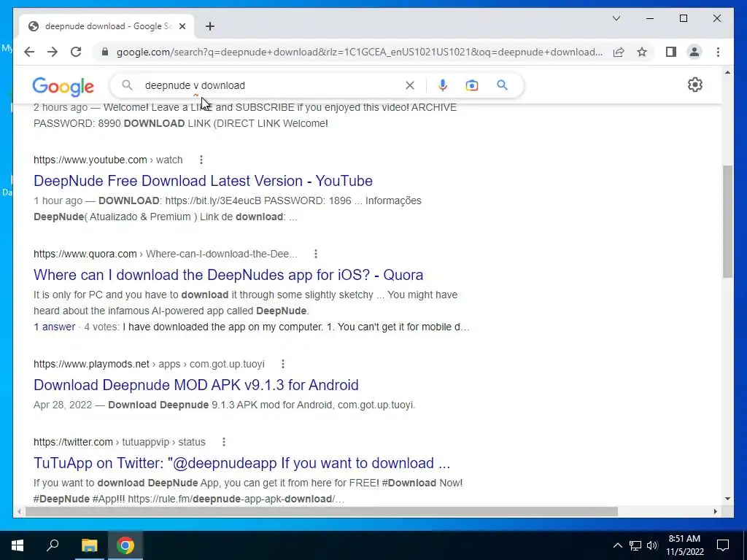This screenshot has width=747, height=560.
Task: Go back to the previous page
Action: [29, 52]
